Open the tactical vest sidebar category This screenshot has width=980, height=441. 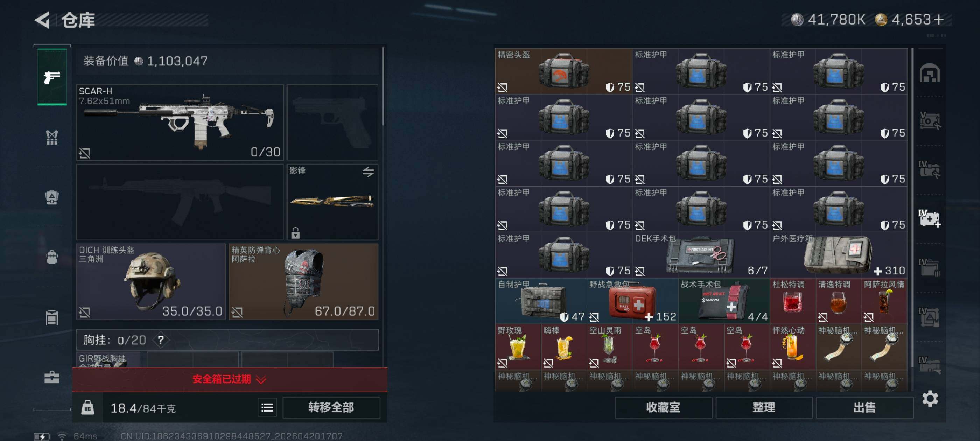pos(52,137)
